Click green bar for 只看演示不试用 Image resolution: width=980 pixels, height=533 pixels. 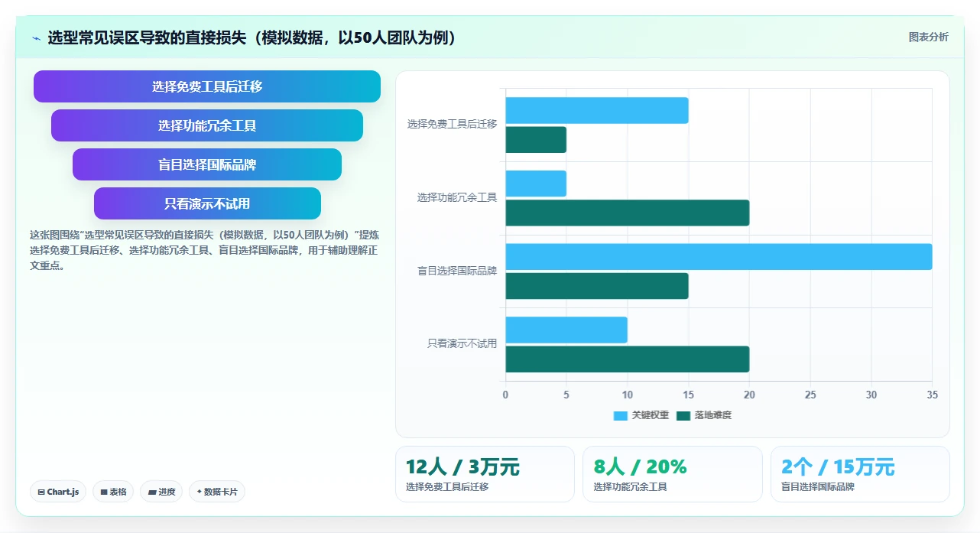pos(628,359)
